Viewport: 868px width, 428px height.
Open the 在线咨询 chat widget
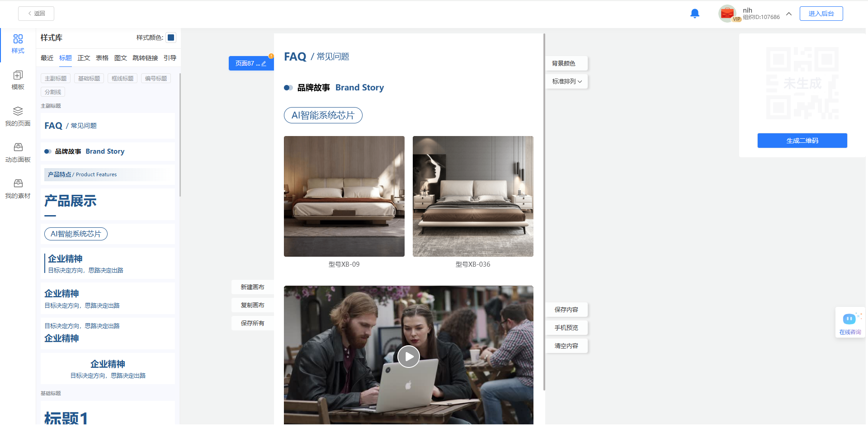point(850,323)
